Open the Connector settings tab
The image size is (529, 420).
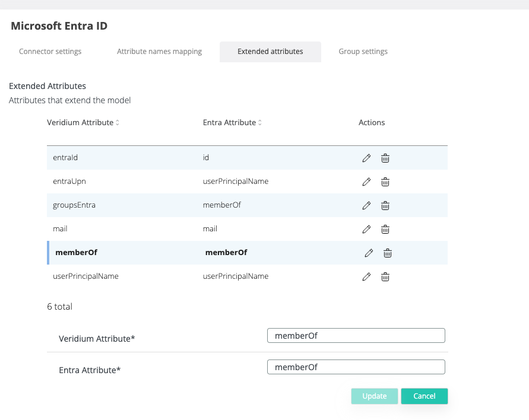[50, 52]
